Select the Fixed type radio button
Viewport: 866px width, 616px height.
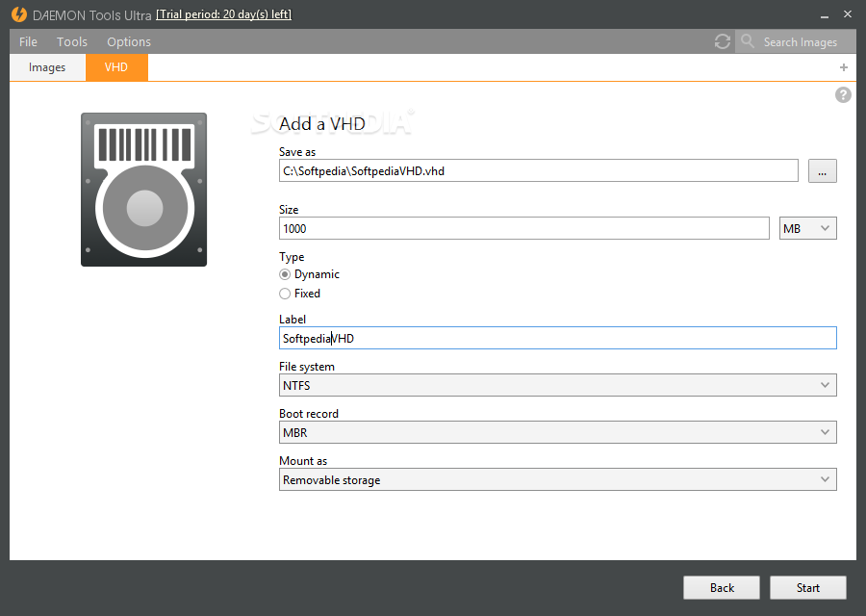pyautogui.click(x=285, y=294)
